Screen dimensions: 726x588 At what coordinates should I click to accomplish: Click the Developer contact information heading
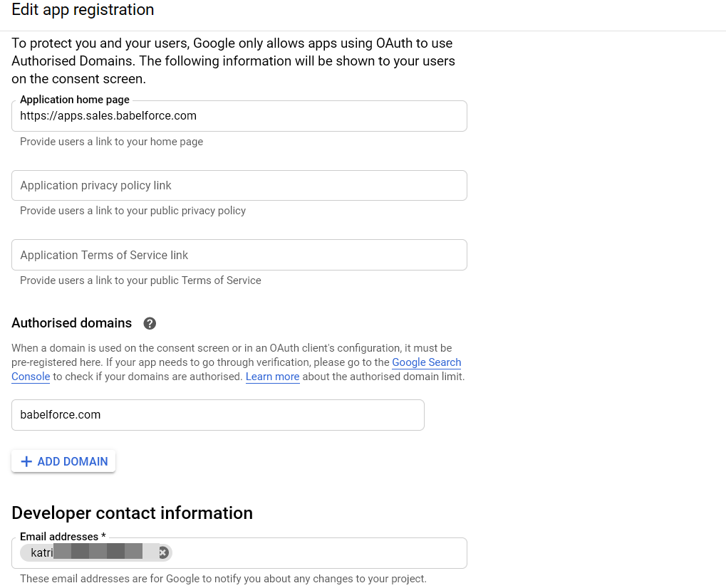pyautogui.click(x=132, y=513)
